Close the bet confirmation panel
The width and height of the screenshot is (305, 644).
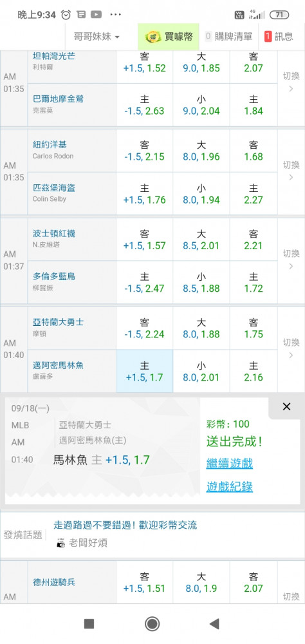pyautogui.click(x=286, y=406)
